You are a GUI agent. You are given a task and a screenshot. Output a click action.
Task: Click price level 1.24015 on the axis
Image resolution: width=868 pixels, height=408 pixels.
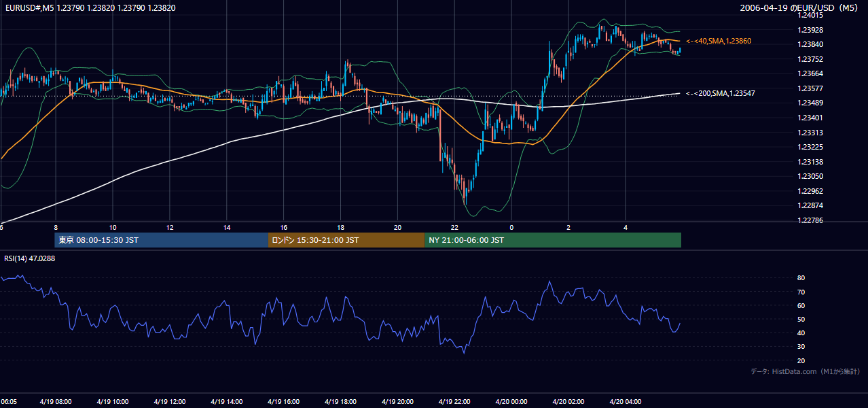(x=812, y=15)
